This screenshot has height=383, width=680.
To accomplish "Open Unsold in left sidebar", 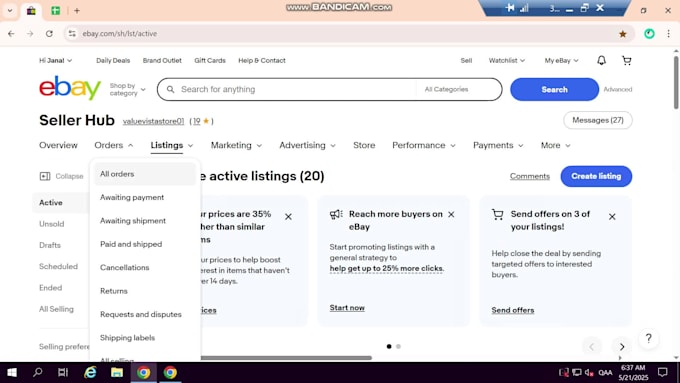I will 52,224.
